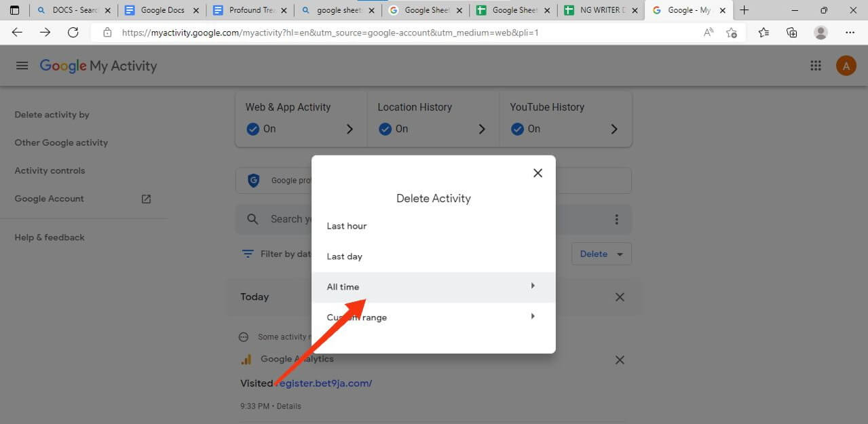
Task: Click the magnifying glass search icon
Action: pyautogui.click(x=252, y=219)
